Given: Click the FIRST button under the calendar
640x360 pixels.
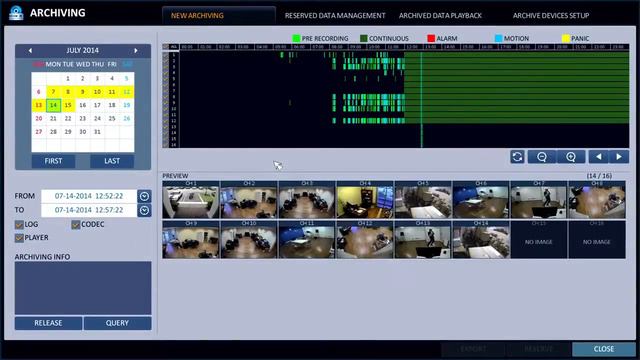Looking at the screenshot, I should click(x=53, y=161).
